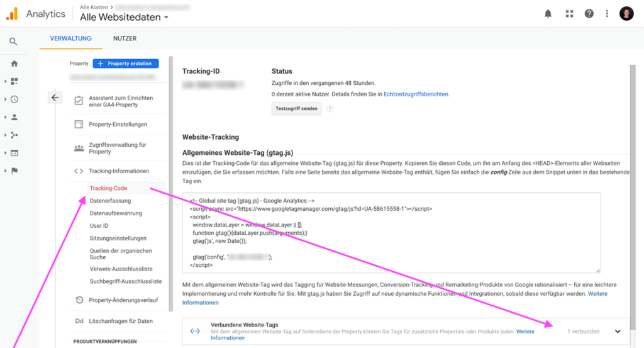Open the Google apps grid icon

tap(569, 13)
